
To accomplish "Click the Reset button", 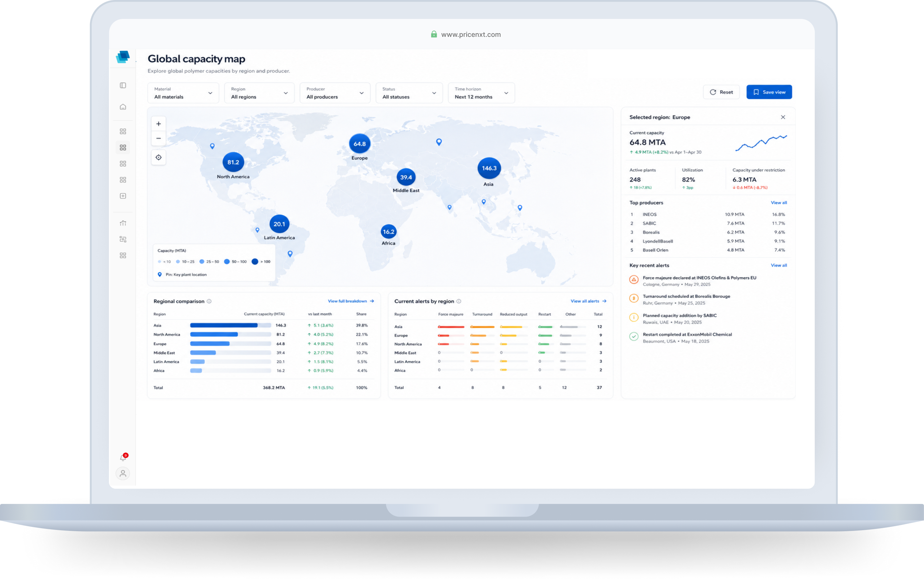I will (x=721, y=92).
